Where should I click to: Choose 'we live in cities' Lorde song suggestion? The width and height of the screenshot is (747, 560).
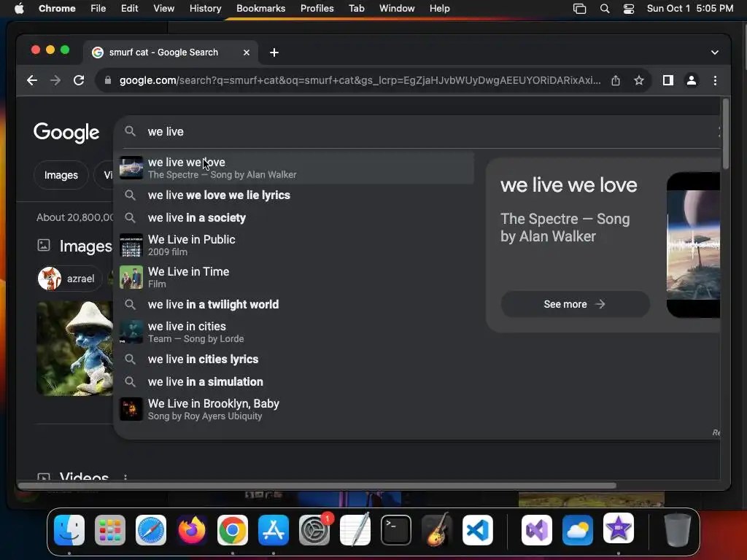[295, 332]
